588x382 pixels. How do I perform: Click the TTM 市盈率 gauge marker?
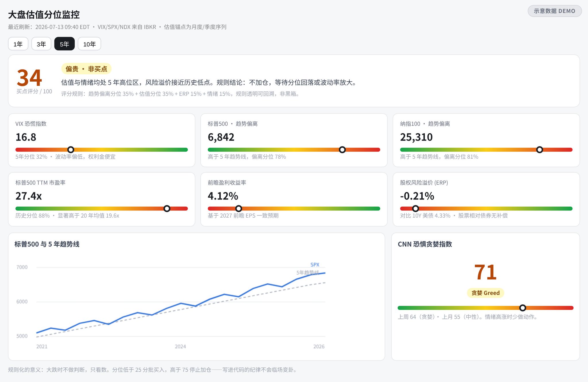[x=167, y=209]
